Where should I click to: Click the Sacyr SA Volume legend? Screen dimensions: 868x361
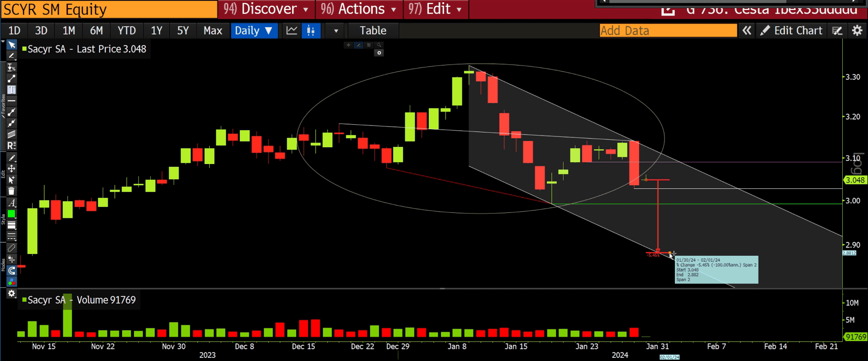[x=79, y=300]
